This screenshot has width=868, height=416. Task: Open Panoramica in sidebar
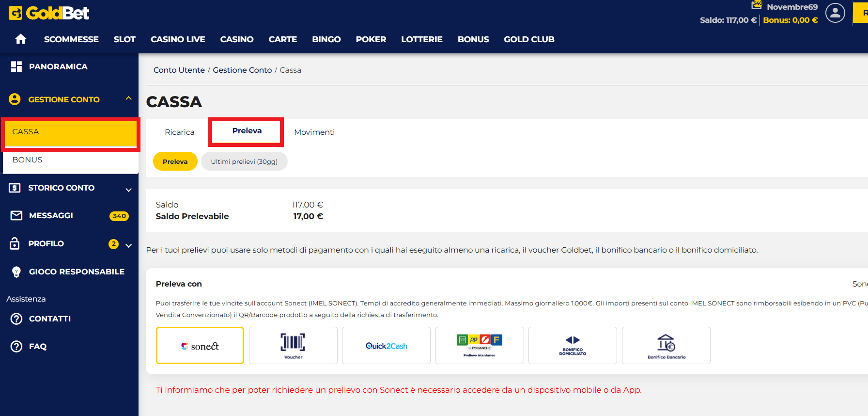pos(58,66)
